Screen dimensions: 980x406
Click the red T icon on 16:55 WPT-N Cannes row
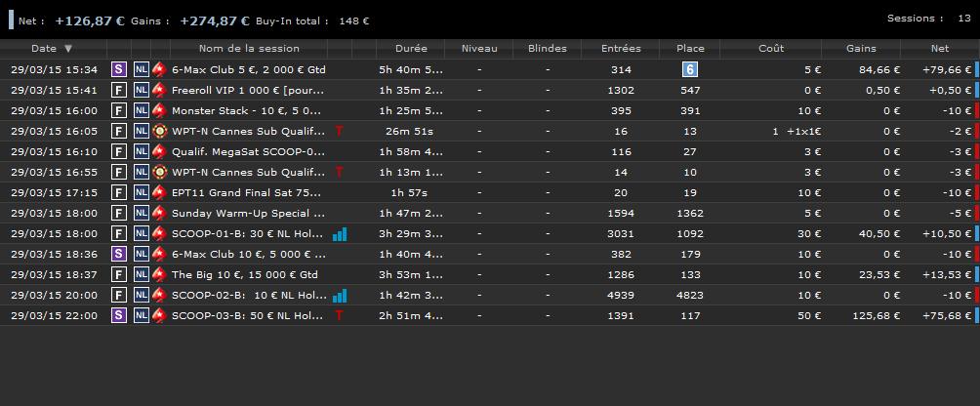point(339,172)
